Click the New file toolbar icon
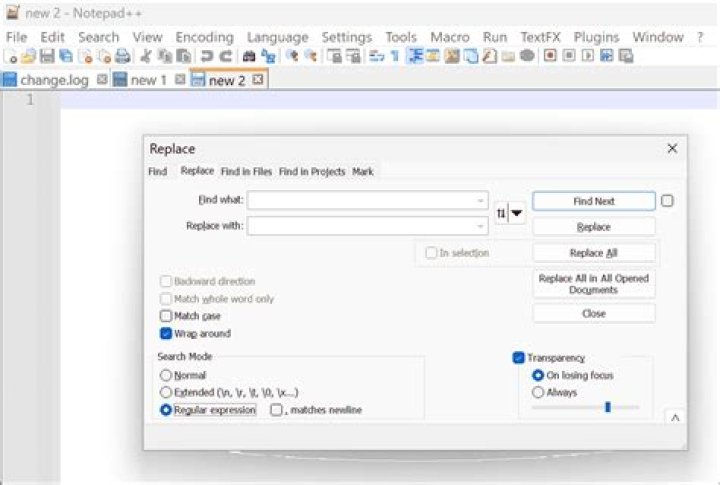Viewport: 720px width, 485px height. pos(11,56)
